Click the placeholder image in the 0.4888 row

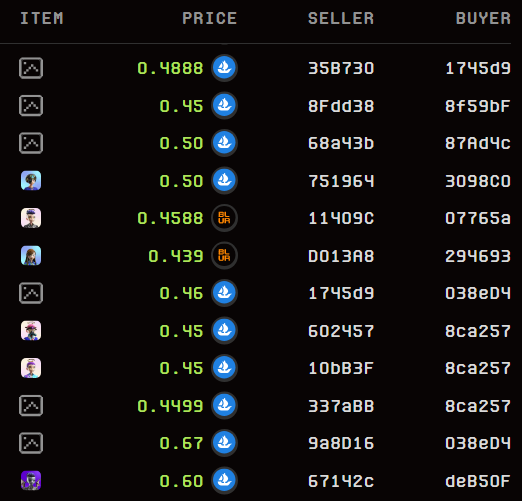tap(31, 68)
